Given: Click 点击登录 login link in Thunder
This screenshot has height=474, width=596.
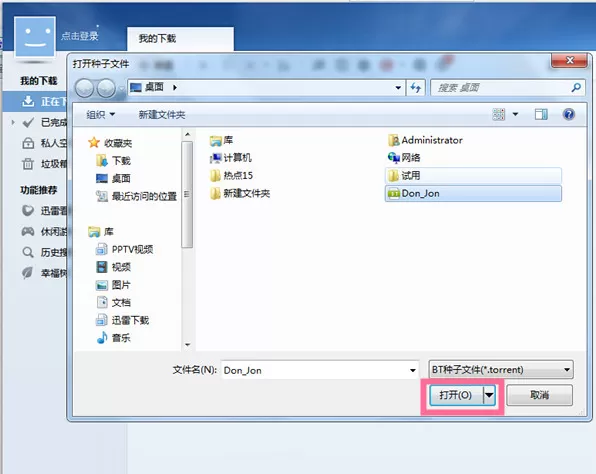Looking at the screenshot, I should (x=80, y=36).
